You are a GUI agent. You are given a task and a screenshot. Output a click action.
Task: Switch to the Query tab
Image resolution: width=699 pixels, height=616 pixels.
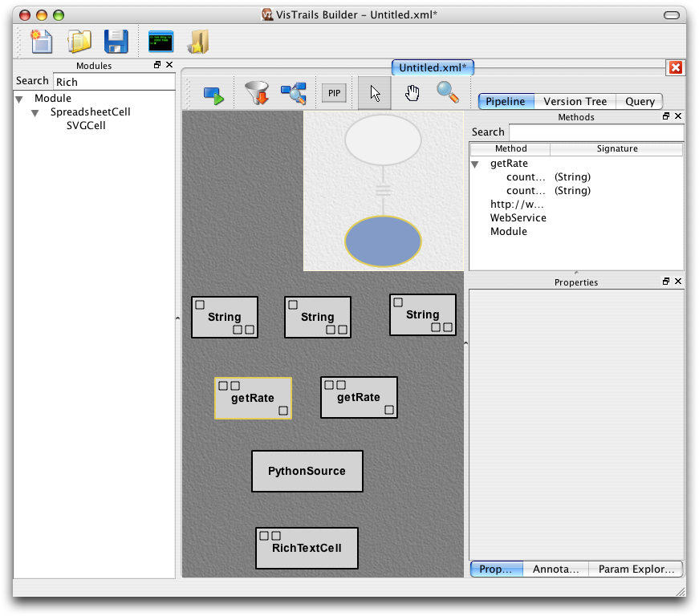(x=640, y=101)
